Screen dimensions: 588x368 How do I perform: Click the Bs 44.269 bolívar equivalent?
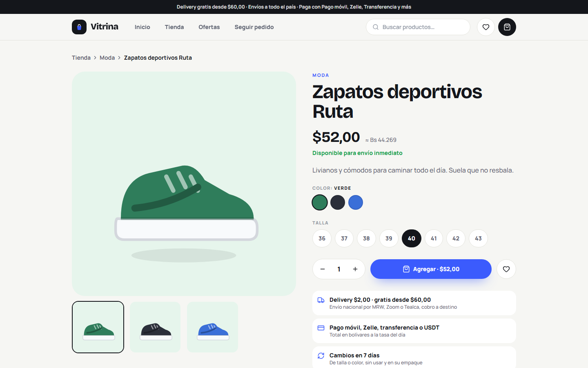[381, 140]
